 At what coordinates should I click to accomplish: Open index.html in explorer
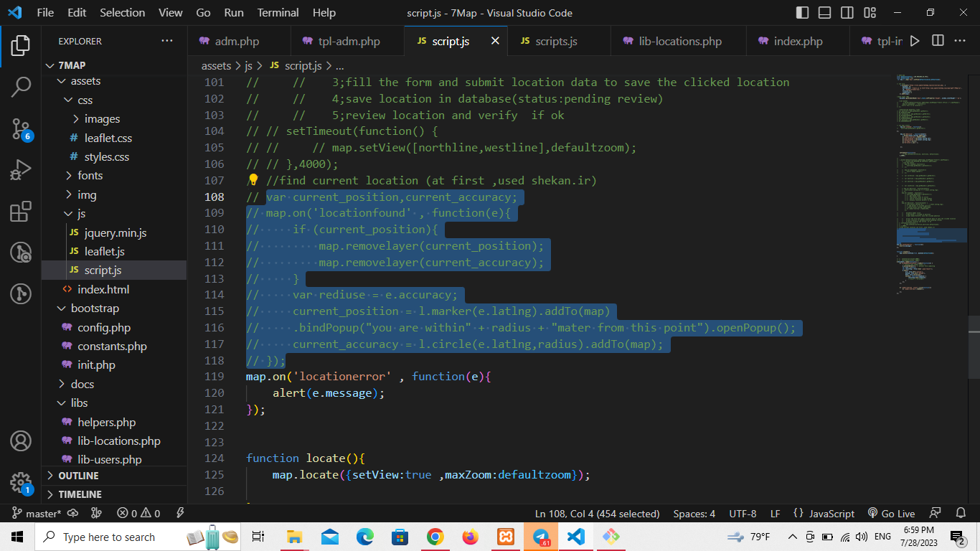point(115,289)
